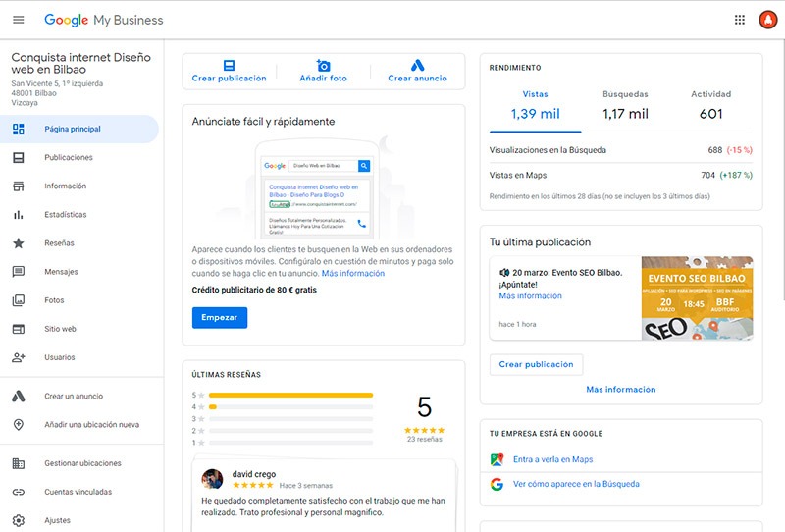Click the Google Maps icon

coord(497,459)
